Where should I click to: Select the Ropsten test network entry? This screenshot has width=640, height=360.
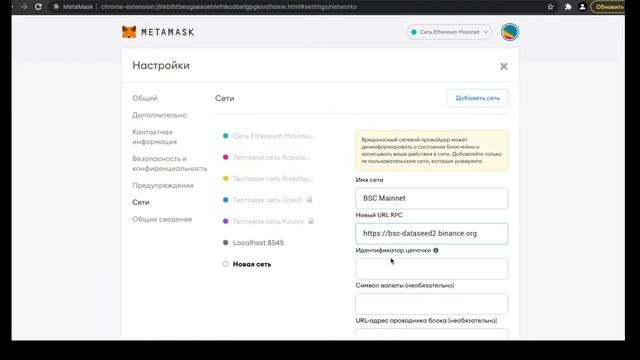[267, 157]
